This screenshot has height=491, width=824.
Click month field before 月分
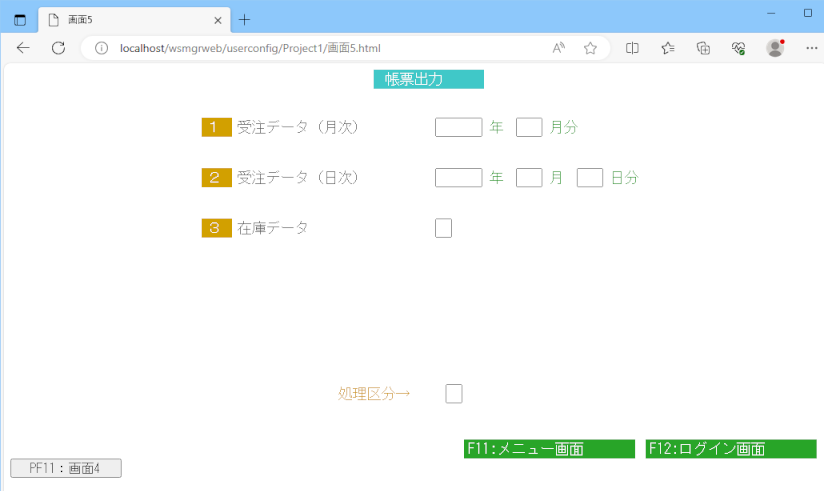(529, 127)
